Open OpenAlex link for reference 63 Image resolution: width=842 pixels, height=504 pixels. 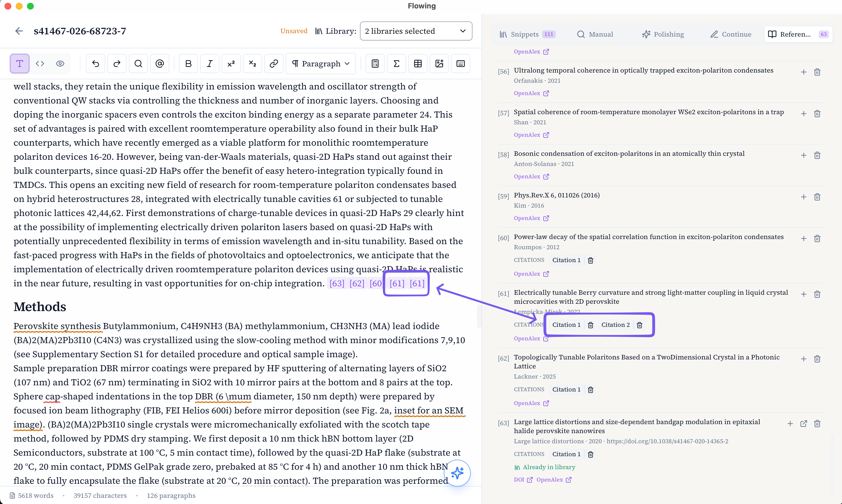click(554, 480)
